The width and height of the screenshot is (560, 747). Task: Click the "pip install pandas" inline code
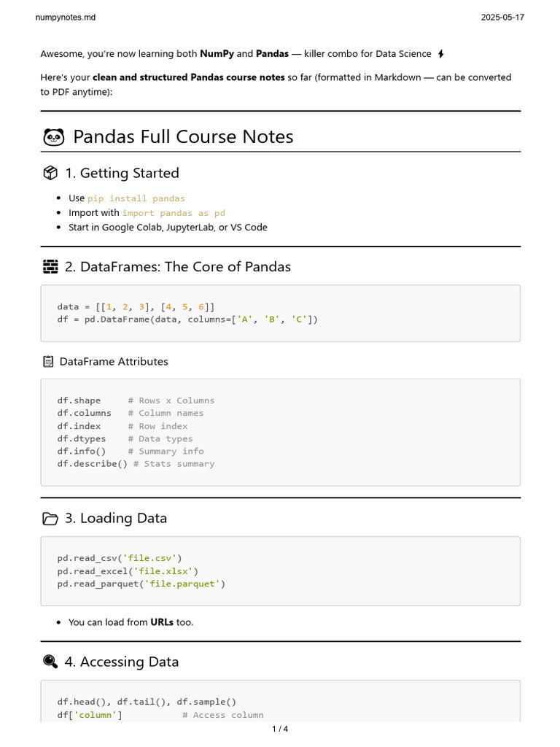[x=136, y=198]
